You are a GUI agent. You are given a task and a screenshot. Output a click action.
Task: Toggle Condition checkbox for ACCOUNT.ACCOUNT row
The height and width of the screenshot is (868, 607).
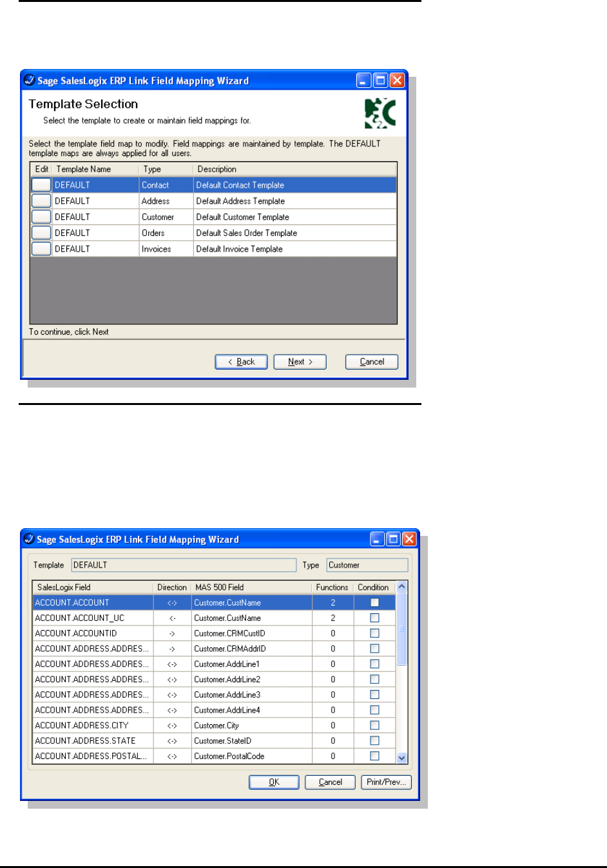click(374, 602)
